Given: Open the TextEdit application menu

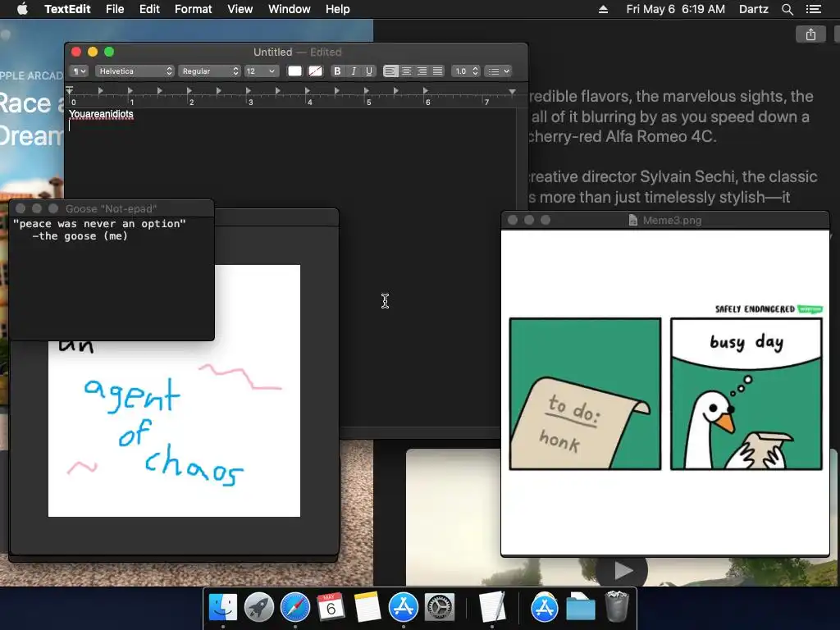Looking at the screenshot, I should (x=67, y=9).
